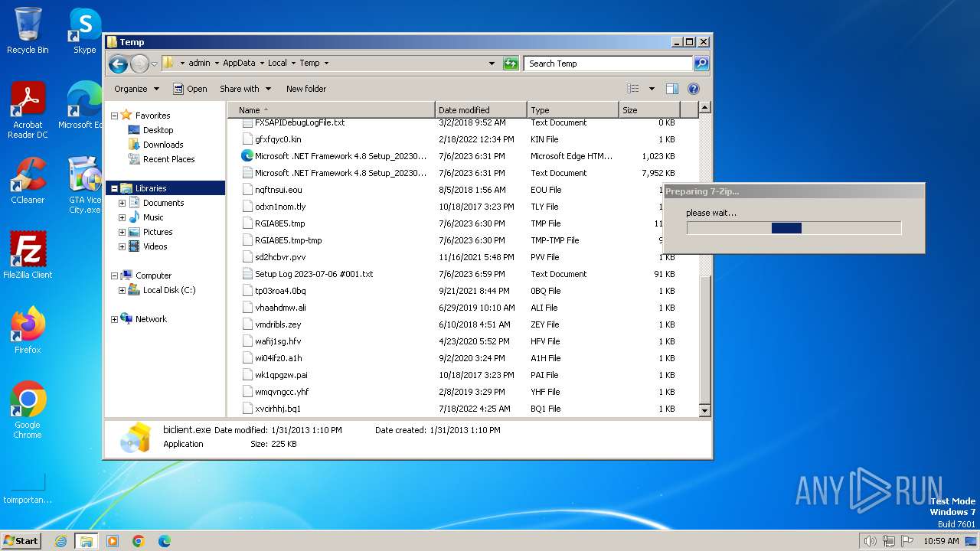This screenshot has width=980, height=551.
Task: Open Internet Explorer from the taskbar
Action: coord(60,541)
